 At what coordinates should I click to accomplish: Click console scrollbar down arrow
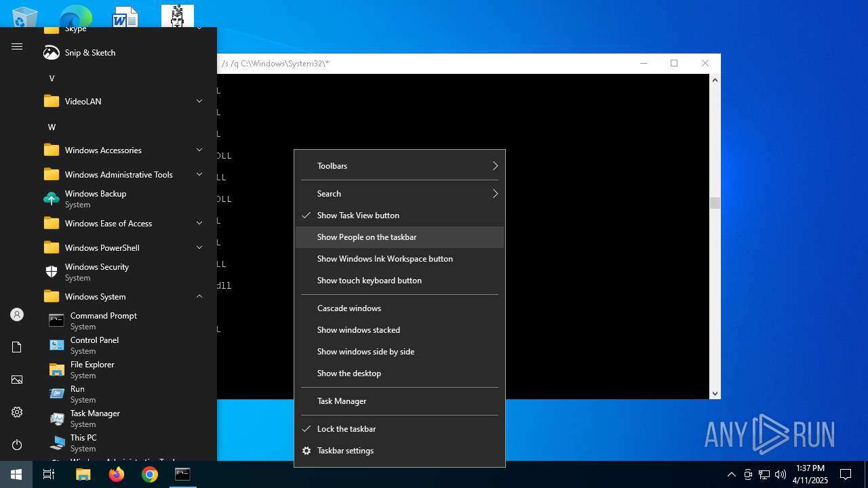tap(715, 393)
